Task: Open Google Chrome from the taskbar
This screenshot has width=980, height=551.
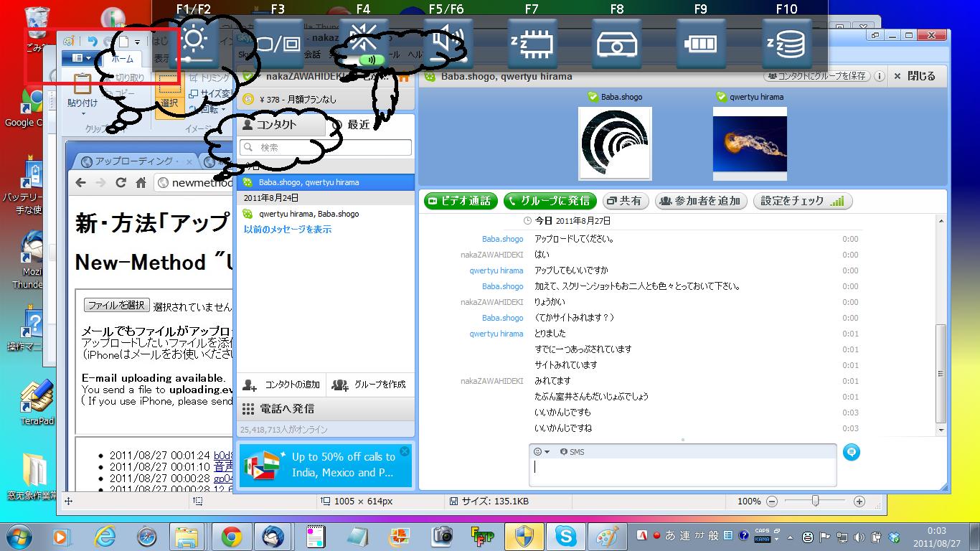Action: click(231, 536)
